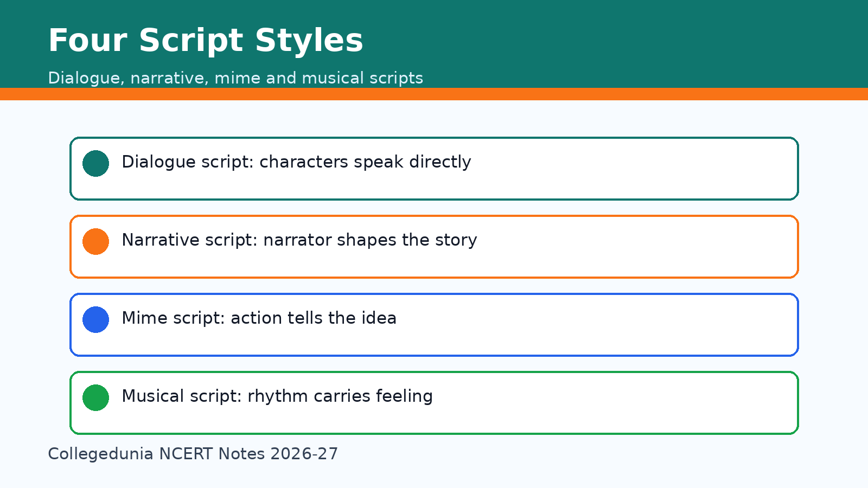The width and height of the screenshot is (868, 488).
Task: Select the text 'Mime script: action tells the idea'
Action: (259, 318)
